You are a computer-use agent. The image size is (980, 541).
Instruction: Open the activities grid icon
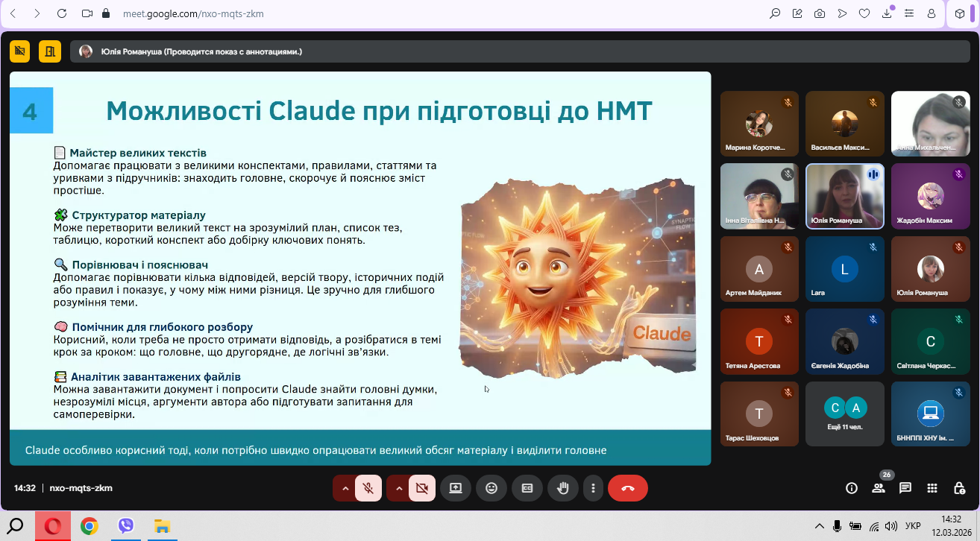click(x=932, y=488)
